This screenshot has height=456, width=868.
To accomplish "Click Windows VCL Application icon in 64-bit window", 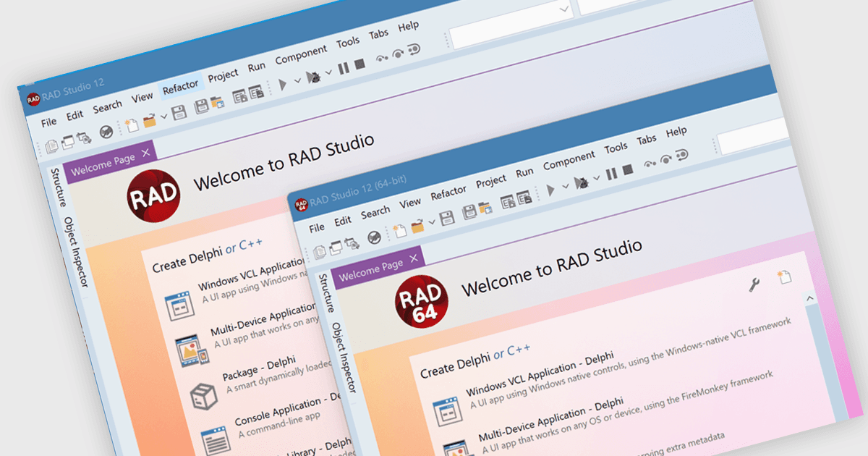I will (447, 413).
